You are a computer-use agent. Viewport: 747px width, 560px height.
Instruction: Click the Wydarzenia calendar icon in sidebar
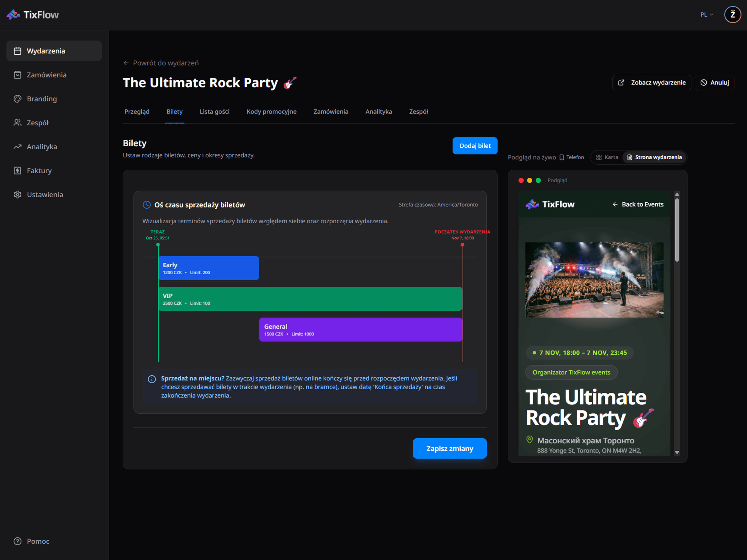(17, 51)
